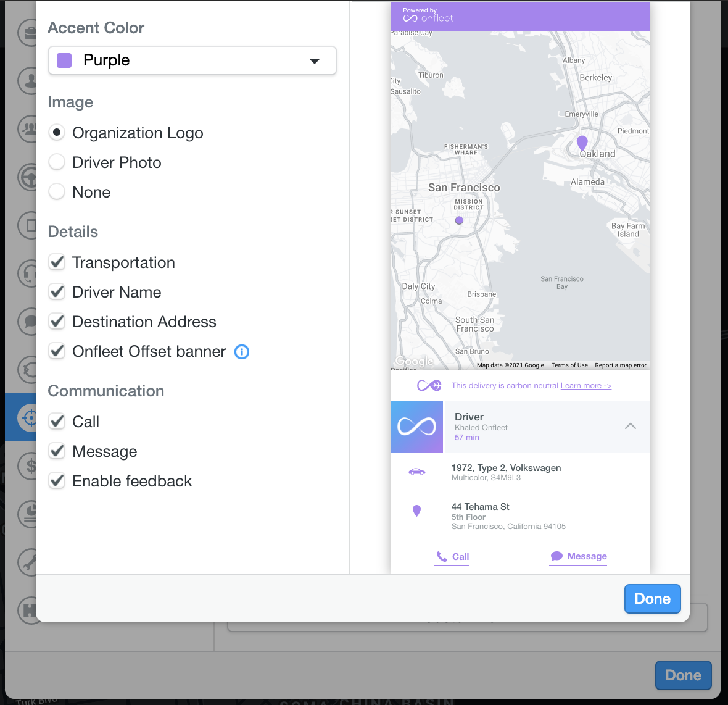Viewport: 728px width, 705px height.
Task: Click the Google logo on the map
Action: pos(414,361)
